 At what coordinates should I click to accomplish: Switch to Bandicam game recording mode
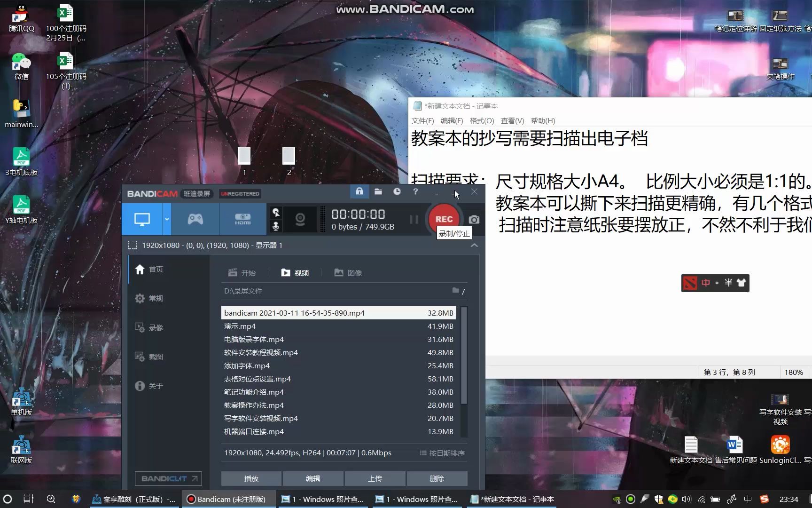coord(195,219)
